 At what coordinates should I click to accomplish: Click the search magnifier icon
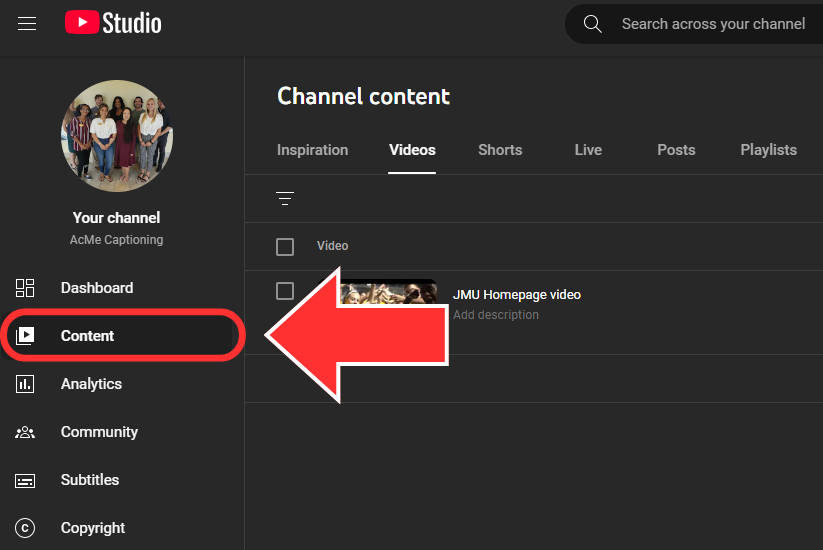pyautogui.click(x=593, y=24)
